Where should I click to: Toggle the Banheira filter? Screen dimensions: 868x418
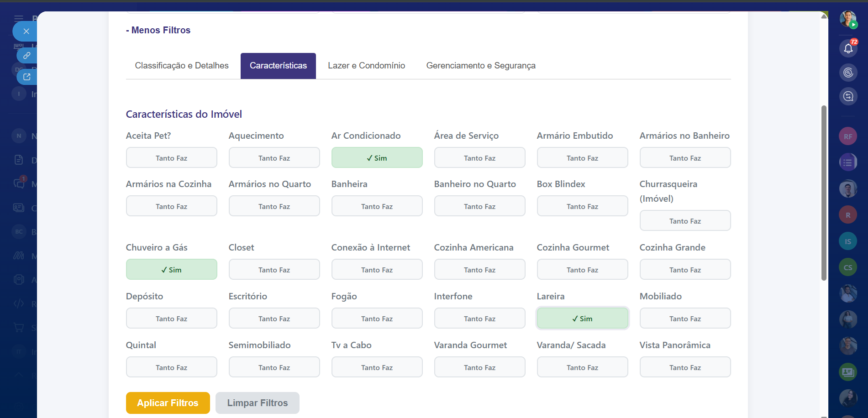coord(377,206)
